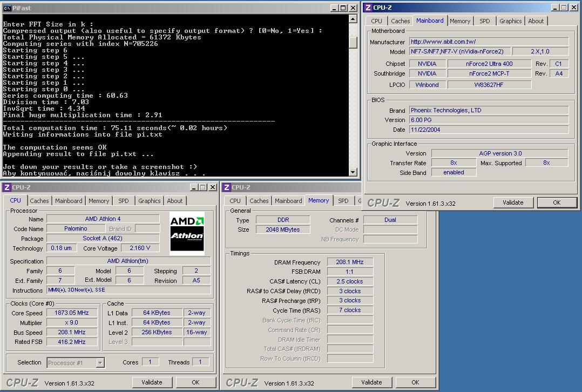Viewport: 582px width, 392px height.
Task: Click the 2.5 clocks CAS latency value
Action: 350,281
